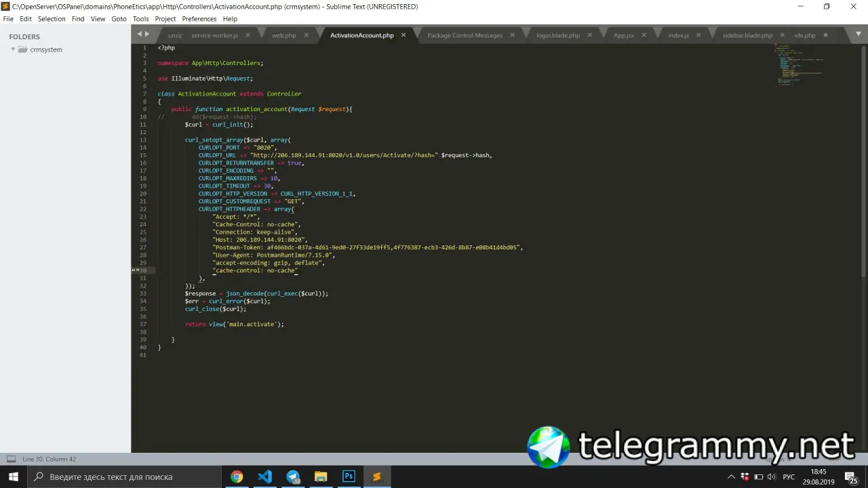Switch to Photoshop in the taskbar
The height and width of the screenshot is (488, 868).
(349, 476)
